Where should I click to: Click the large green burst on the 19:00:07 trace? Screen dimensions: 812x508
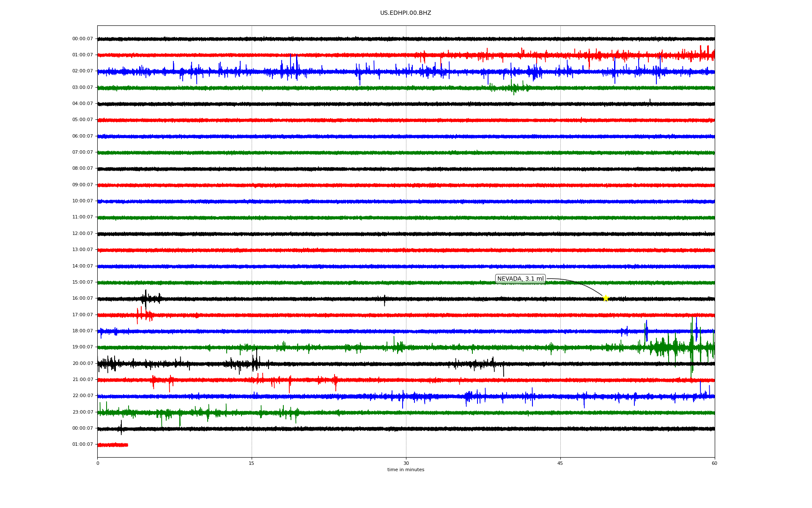(x=664, y=348)
